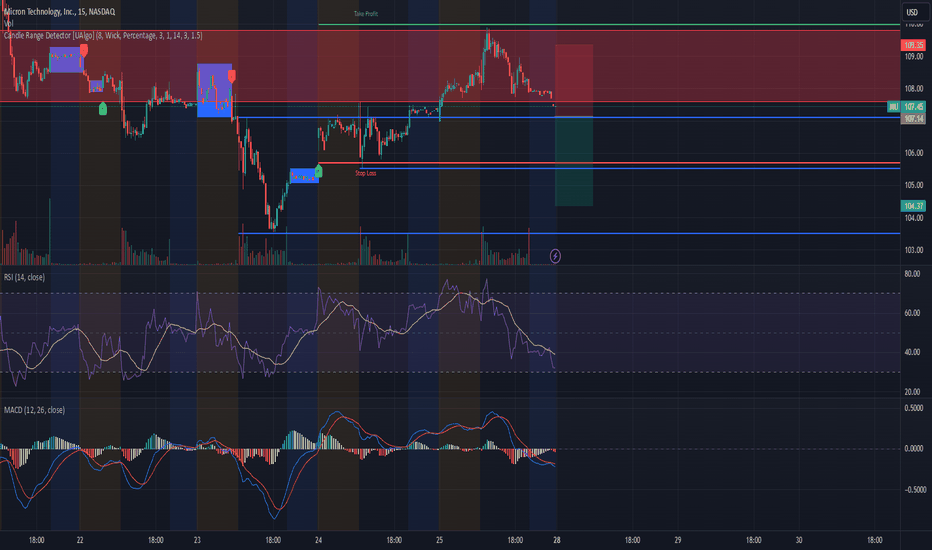932x550 pixels.
Task: Click the MU 107.45 current price label
Action: [x=906, y=107]
